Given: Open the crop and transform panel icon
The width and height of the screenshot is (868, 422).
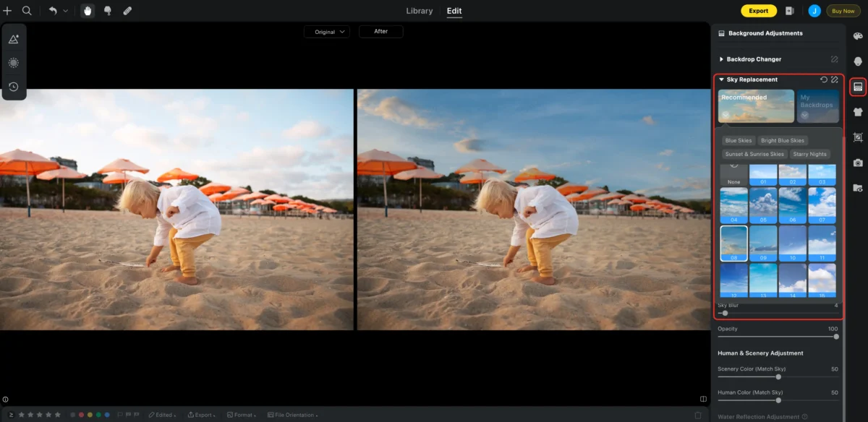Looking at the screenshot, I should (858, 137).
